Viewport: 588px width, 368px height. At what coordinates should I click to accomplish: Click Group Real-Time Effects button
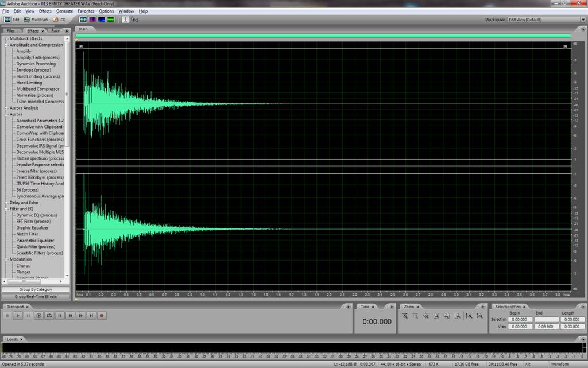pos(36,296)
